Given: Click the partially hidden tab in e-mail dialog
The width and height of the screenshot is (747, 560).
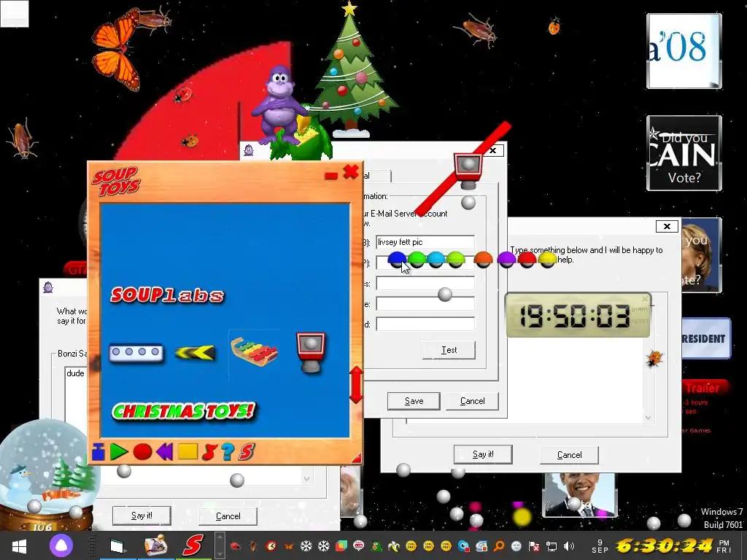Looking at the screenshot, I should click(377, 176).
